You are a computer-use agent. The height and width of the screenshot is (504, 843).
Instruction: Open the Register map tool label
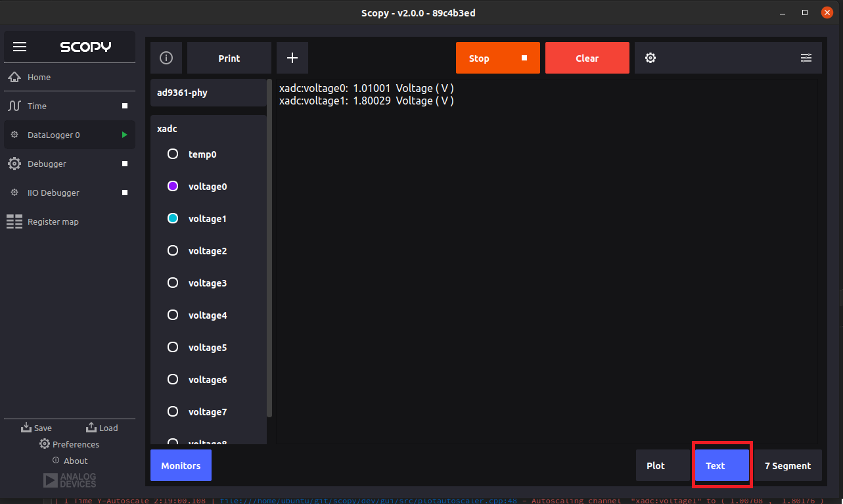(53, 221)
